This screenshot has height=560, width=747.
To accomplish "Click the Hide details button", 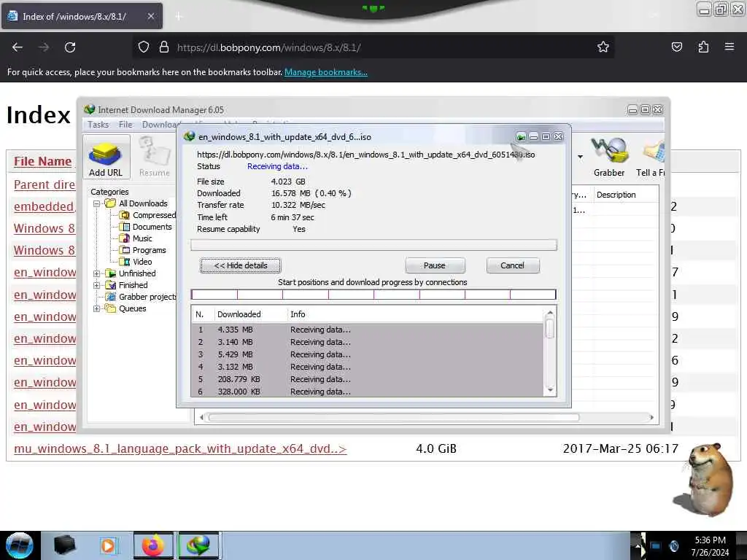I will pyautogui.click(x=241, y=265).
